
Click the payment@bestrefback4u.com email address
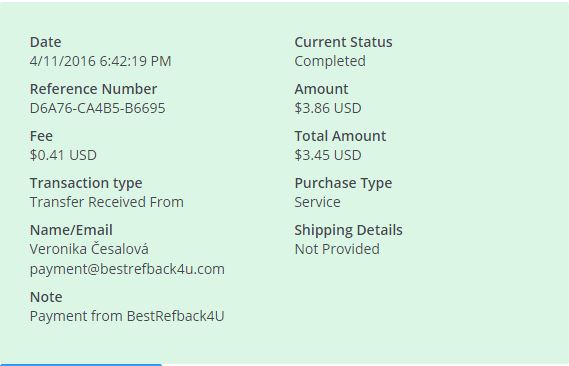click(x=127, y=269)
